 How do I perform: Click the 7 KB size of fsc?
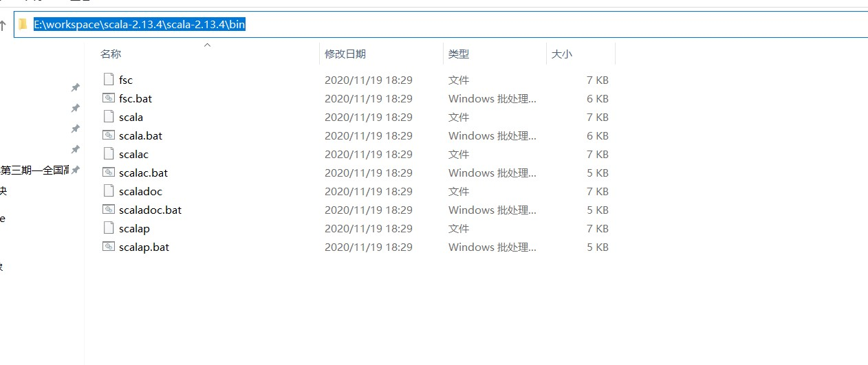598,80
